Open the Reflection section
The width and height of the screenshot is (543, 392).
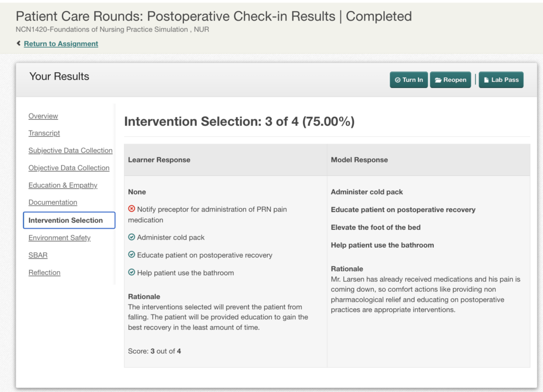[x=45, y=273]
